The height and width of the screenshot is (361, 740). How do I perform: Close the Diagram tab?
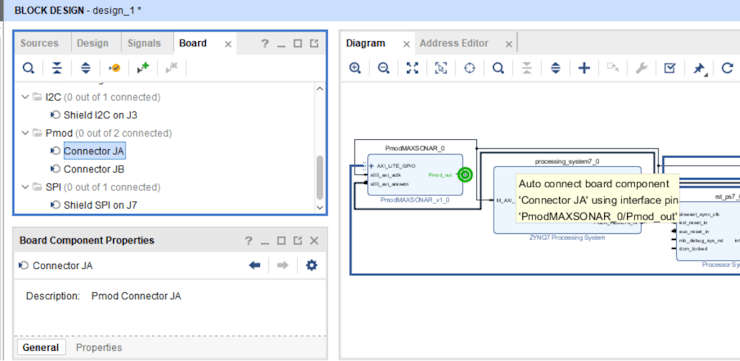406,44
